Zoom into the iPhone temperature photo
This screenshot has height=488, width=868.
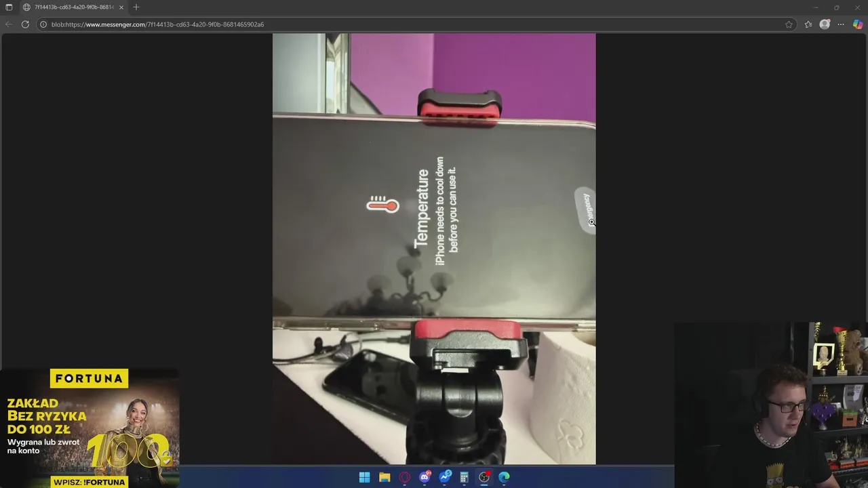[434, 249]
